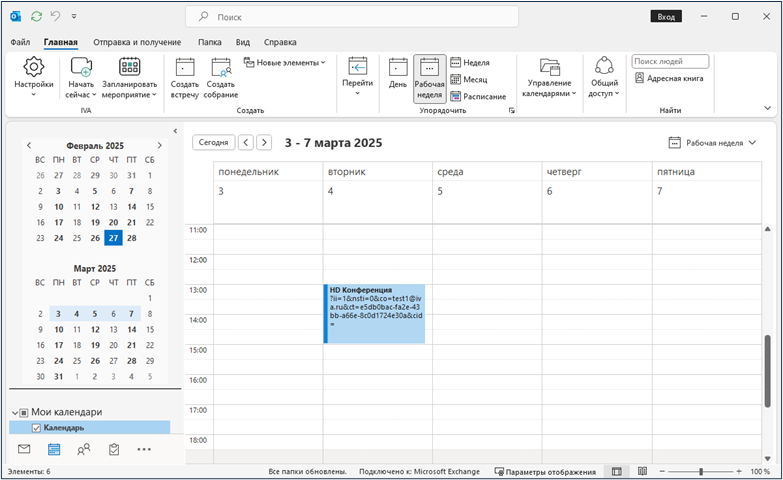Image resolution: width=783 pixels, height=480 pixels.
Task: Click the Сегодня button
Action: 213,143
